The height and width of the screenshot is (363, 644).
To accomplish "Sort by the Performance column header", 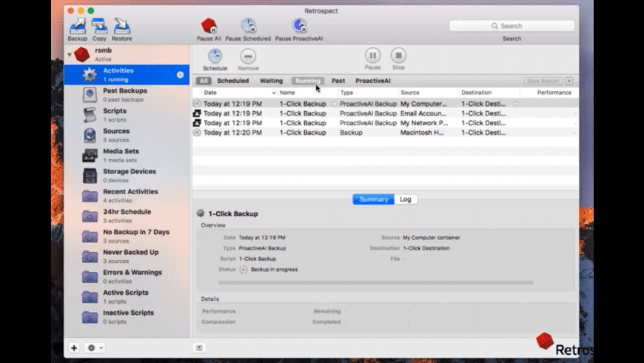I will [x=549, y=93].
